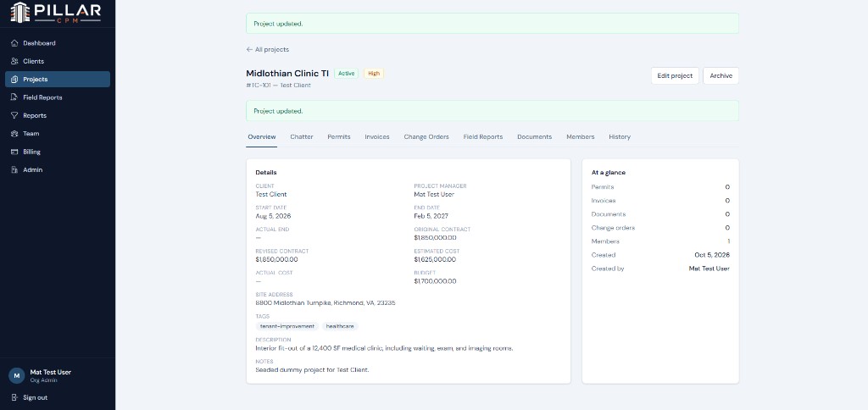Open the Permits tab
Viewport: 868px width, 410px height.
339,136
